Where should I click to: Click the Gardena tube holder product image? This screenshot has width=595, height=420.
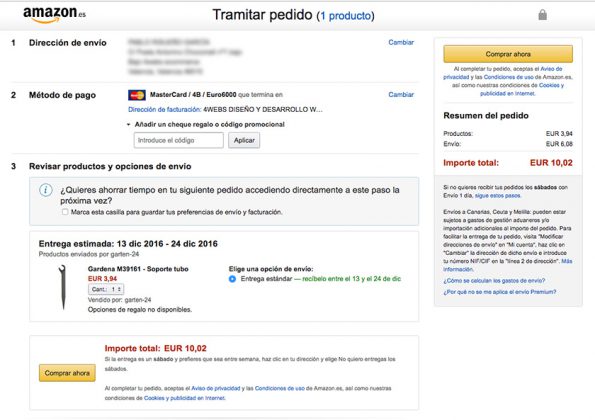point(63,287)
